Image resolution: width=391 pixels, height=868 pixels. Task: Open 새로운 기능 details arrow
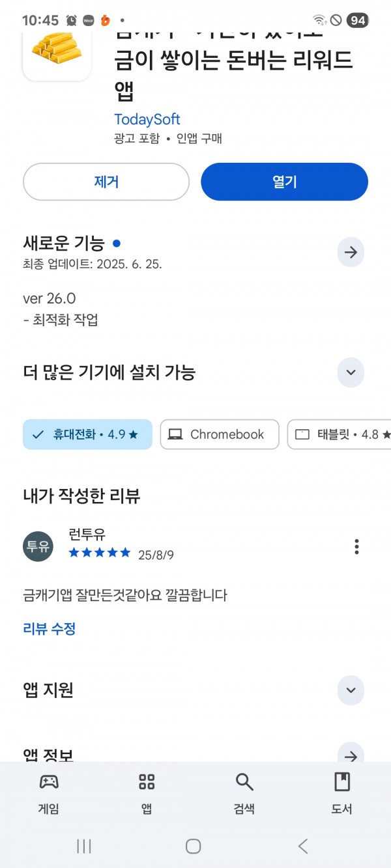(x=351, y=252)
